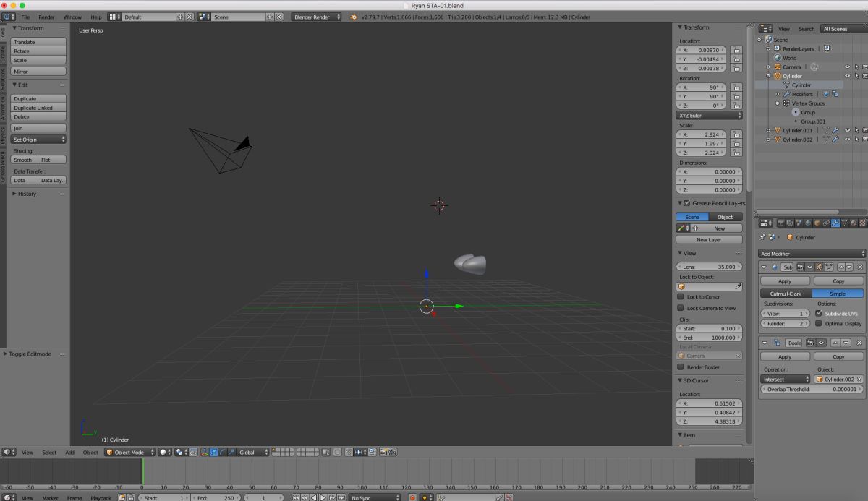Click the timeline Start frame field
This screenshot has height=501, width=868.
tap(163, 497)
